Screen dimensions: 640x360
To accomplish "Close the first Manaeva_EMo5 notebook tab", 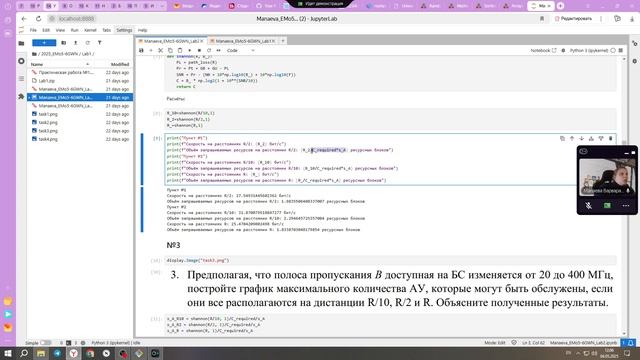I will pos(202,41).
